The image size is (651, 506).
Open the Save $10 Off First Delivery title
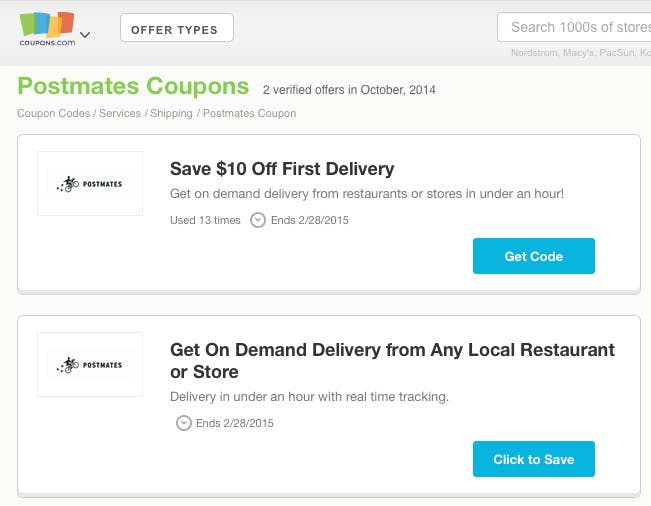282,169
